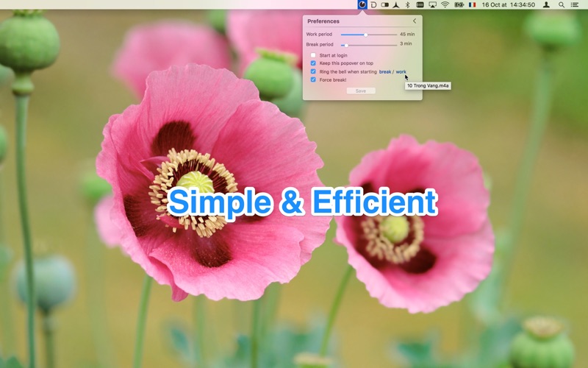Viewport: 588px width, 368px height.
Task: Open Notification Center list icon
Action: pos(575,5)
